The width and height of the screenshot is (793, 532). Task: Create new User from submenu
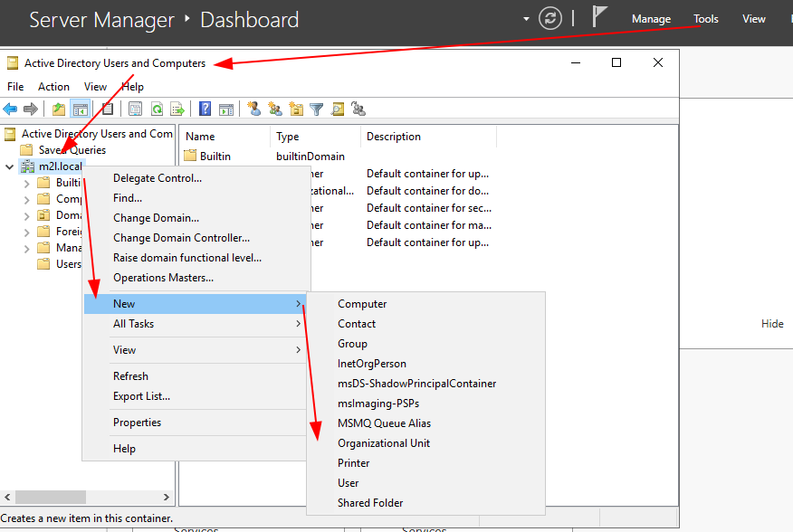point(425,483)
